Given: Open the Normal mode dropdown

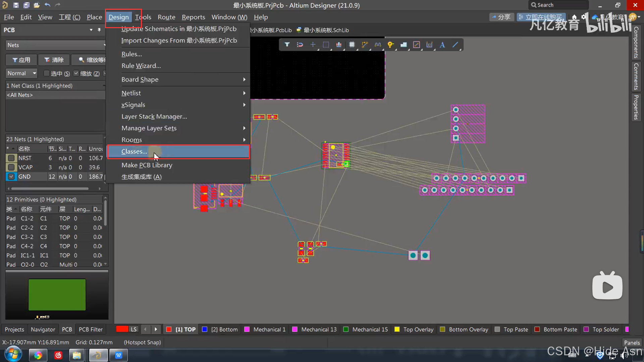Looking at the screenshot, I should pos(21,73).
